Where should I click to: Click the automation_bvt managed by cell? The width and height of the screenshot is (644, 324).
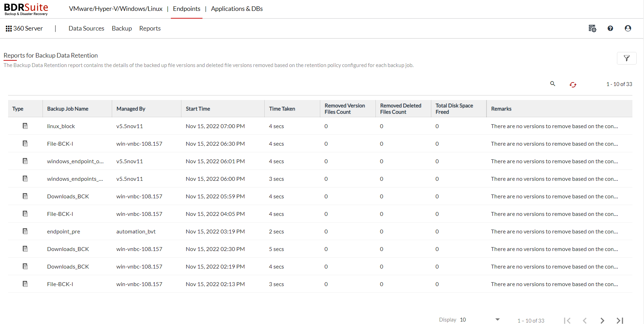click(x=136, y=231)
